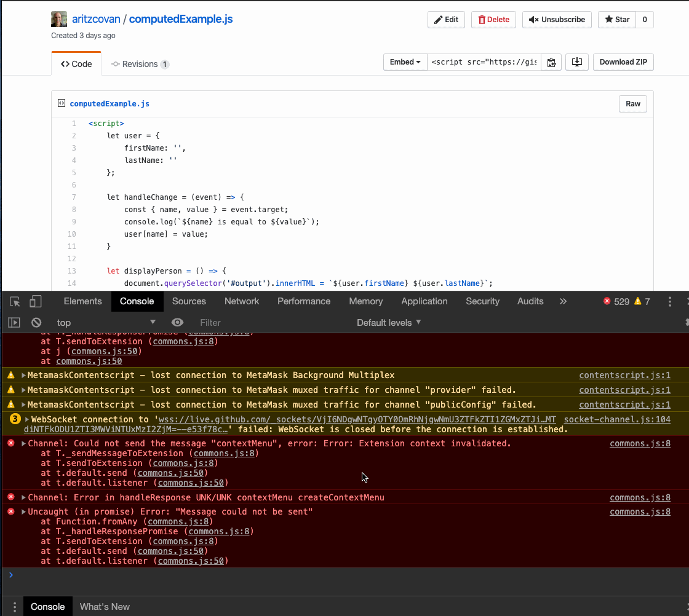Open the Default levels dropdown
The image size is (689, 616).
[x=389, y=323]
